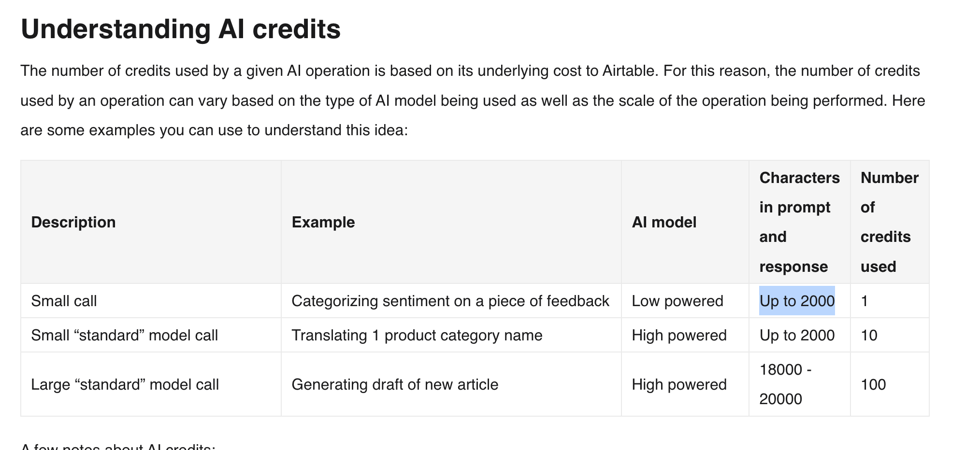Select the Small "standard" model call cell

124,336
